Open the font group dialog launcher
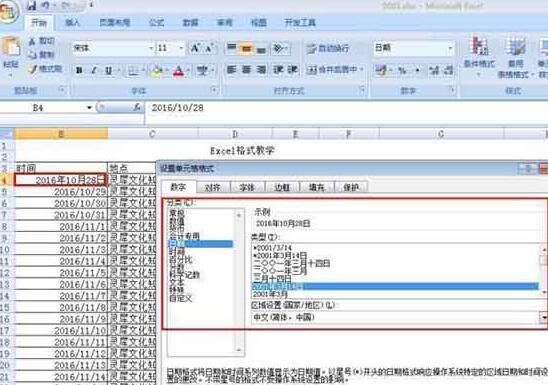This screenshot has height=385, width=548. [214, 90]
